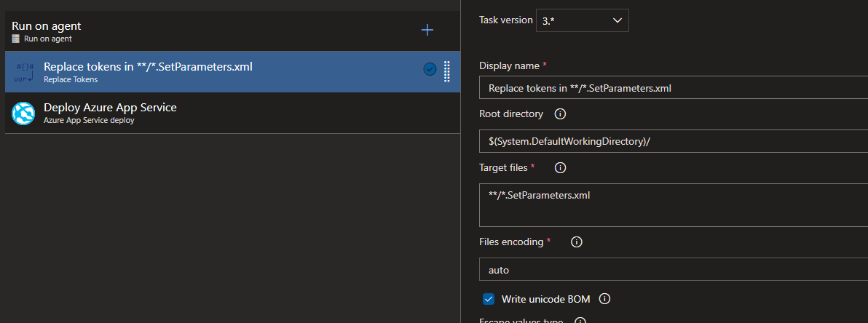Select the Deploy Azure App Service task
Screen dimensions: 868x323
click(x=232, y=113)
